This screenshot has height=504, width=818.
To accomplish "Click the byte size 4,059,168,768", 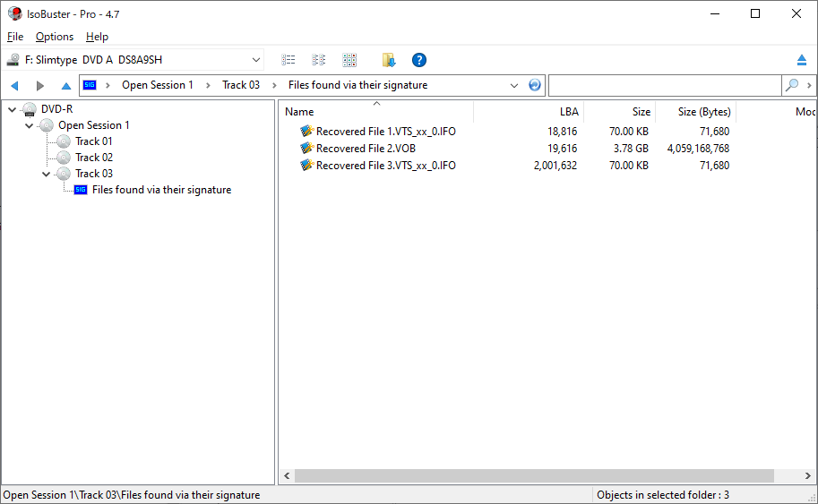I will [x=698, y=149].
